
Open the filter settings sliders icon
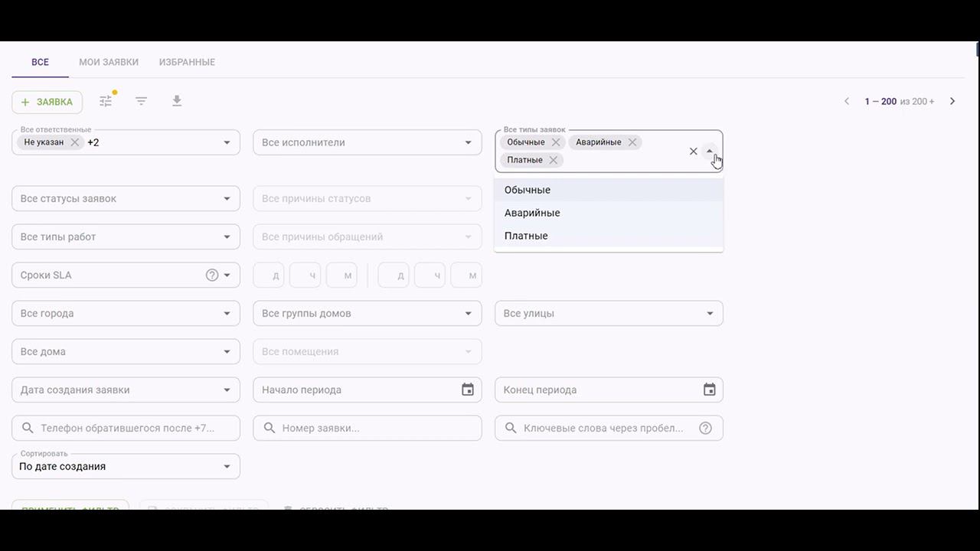coord(106,101)
